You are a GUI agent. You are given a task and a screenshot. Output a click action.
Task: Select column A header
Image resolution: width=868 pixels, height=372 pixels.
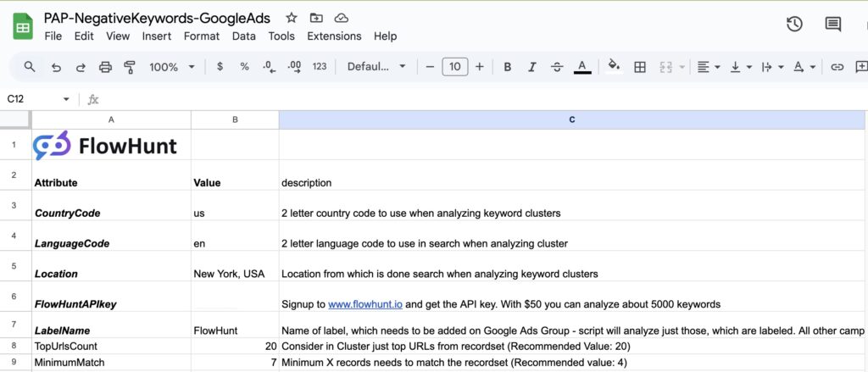click(x=111, y=119)
